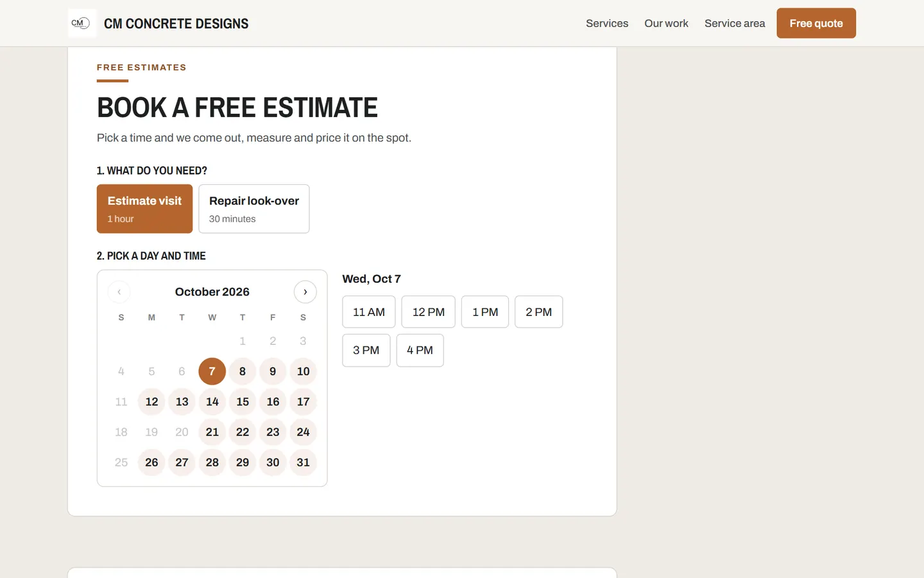
Task: Choose the 2 PM time slot
Action: (x=539, y=311)
